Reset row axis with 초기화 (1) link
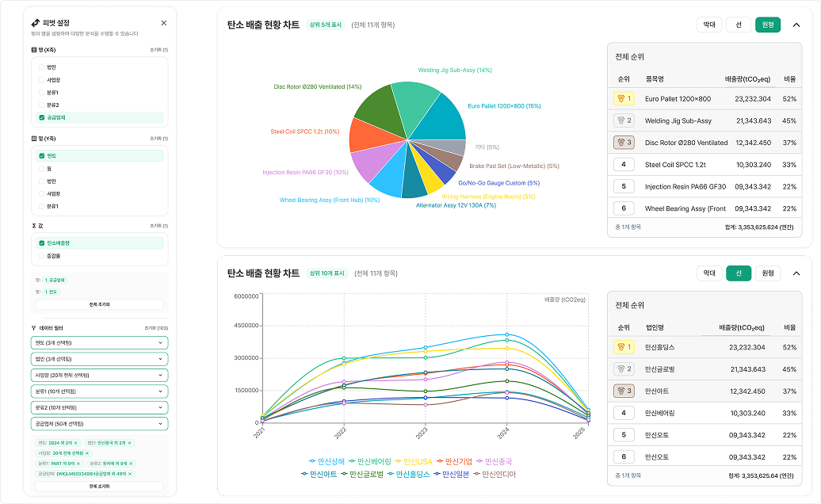The image size is (821, 504). (x=158, y=49)
